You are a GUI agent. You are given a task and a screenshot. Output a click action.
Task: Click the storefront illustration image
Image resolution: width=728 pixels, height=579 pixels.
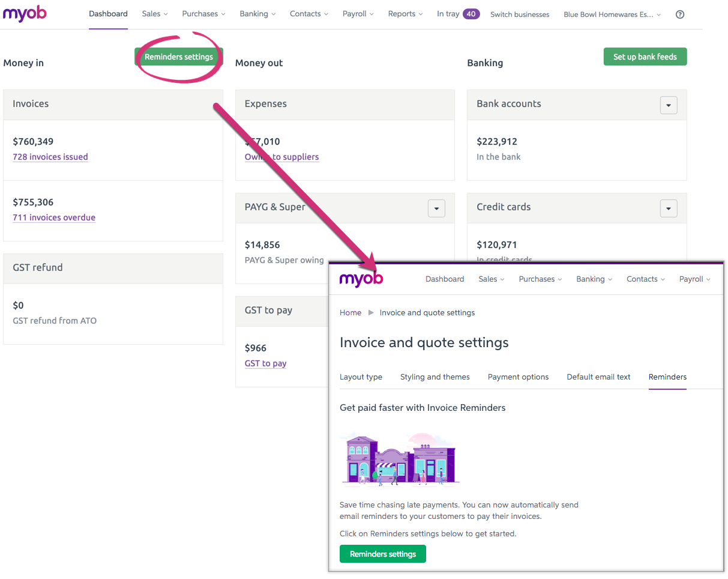pyautogui.click(x=400, y=458)
